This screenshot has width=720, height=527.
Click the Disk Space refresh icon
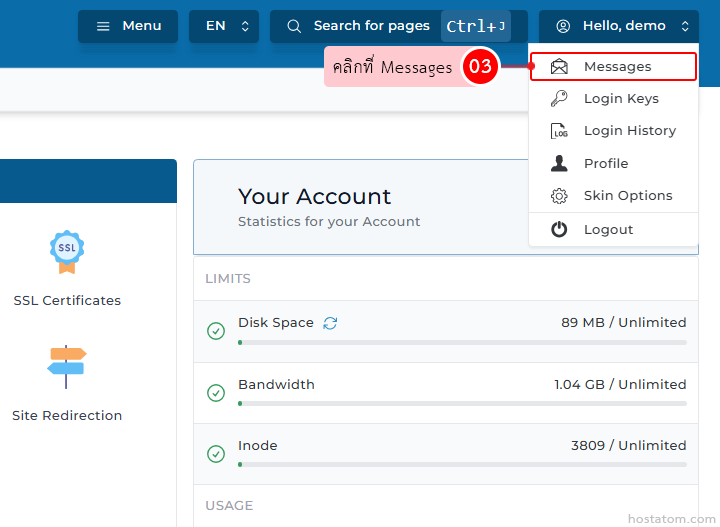[x=330, y=323]
